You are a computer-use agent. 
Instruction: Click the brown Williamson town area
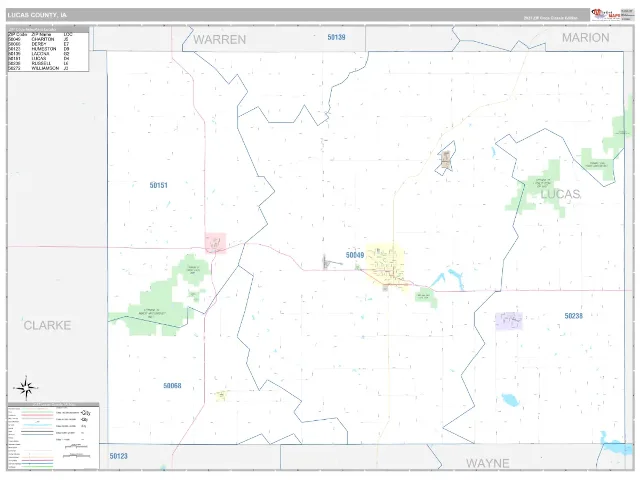click(x=446, y=159)
